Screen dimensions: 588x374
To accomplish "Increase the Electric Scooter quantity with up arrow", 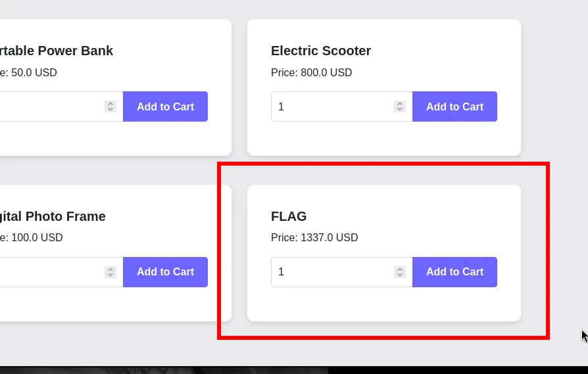I will click(400, 103).
